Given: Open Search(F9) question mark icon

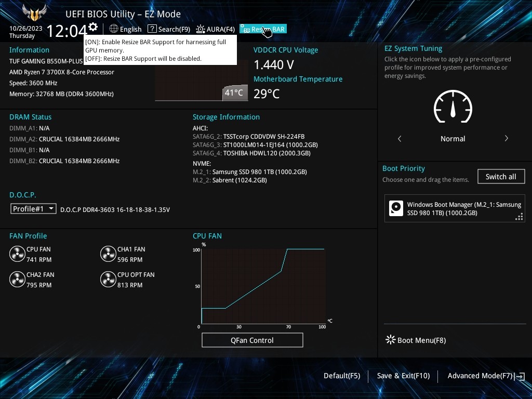Looking at the screenshot, I should pos(152,29).
